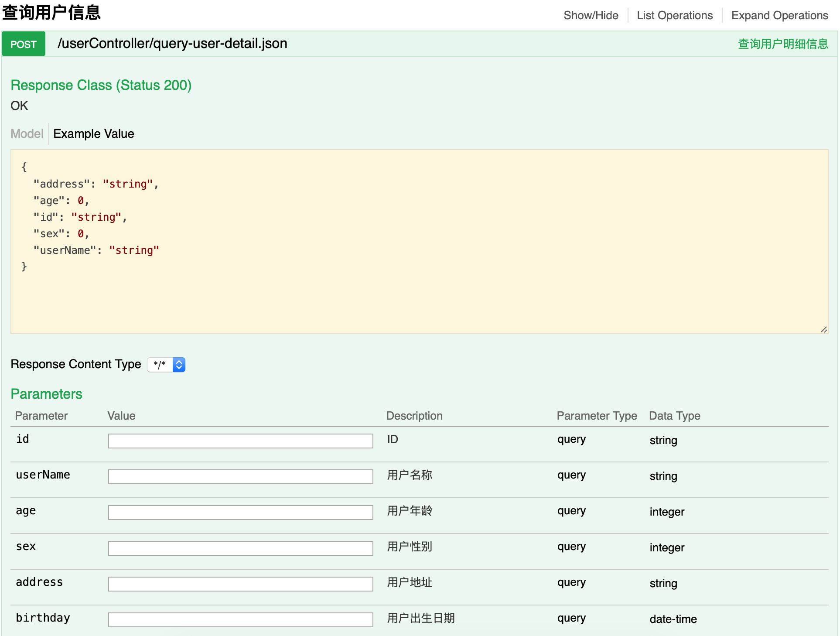This screenshot has width=840, height=636.
Task: Click the 查询用户信息 section heading
Action: pyautogui.click(x=51, y=12)
